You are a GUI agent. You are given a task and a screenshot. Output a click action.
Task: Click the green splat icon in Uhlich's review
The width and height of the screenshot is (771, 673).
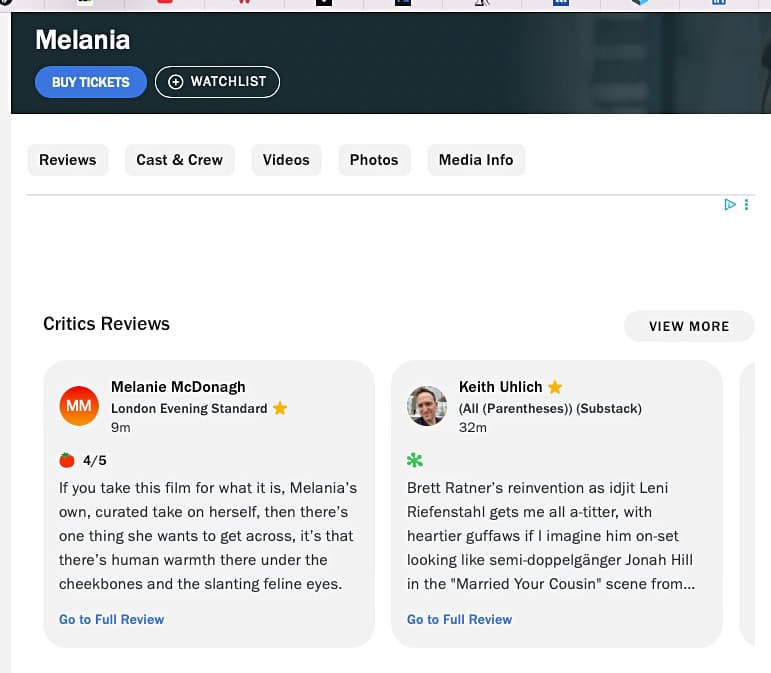pyautogui.click(x=415, y=460)
